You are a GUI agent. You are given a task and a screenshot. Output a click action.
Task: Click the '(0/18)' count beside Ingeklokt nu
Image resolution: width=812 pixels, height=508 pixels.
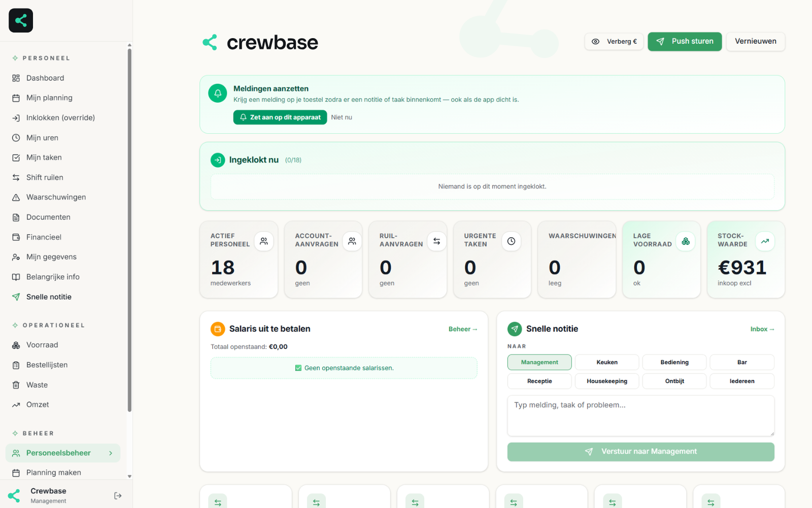(x=293, y=160)
